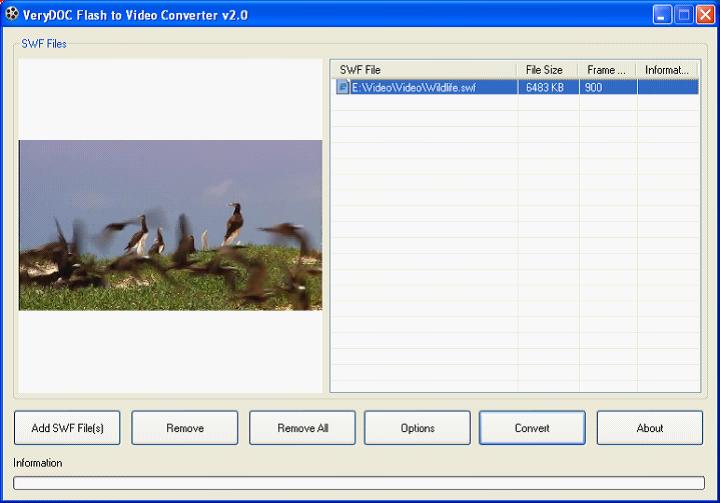Start conversion with the Convert button
The width and height of the screenshot is (720, 503).
point(532,428)
